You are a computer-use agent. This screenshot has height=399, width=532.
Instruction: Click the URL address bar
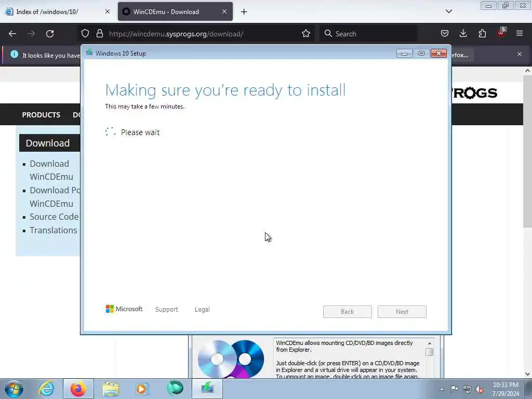pyautogui.click(x=197, y=34)
